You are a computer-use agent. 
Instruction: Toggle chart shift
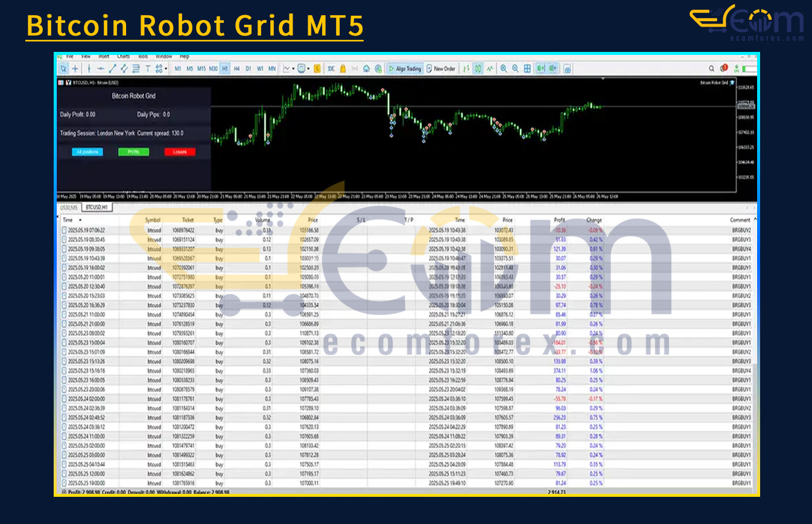553,69
